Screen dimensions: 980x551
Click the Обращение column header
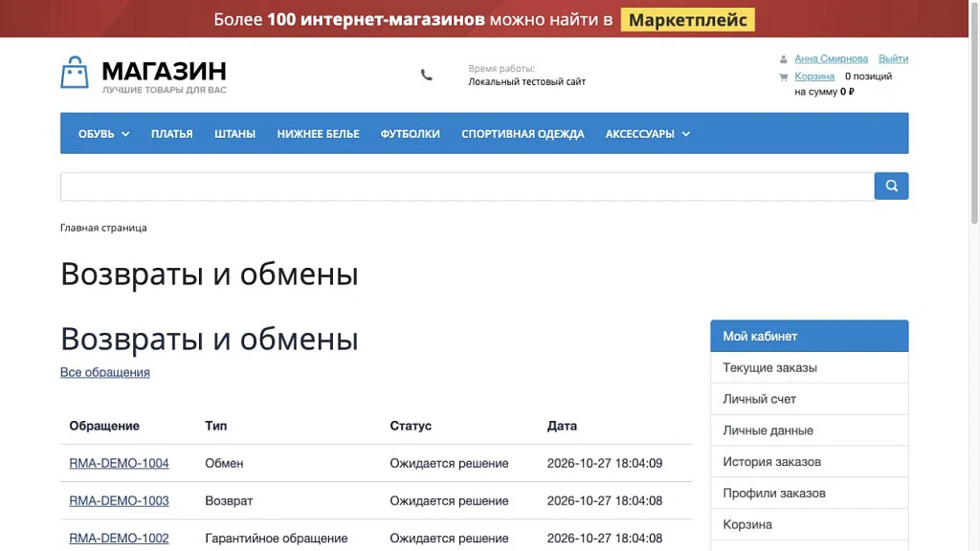pos(104,426)
